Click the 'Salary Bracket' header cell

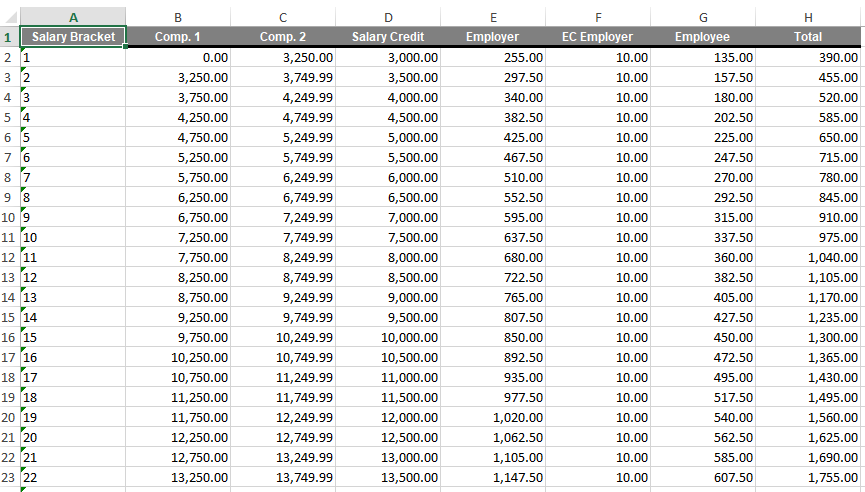tap(73, 37)
